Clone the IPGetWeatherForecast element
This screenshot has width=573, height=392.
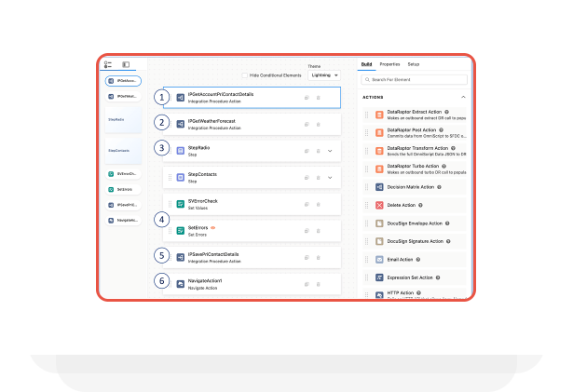(x=307, y=125)
